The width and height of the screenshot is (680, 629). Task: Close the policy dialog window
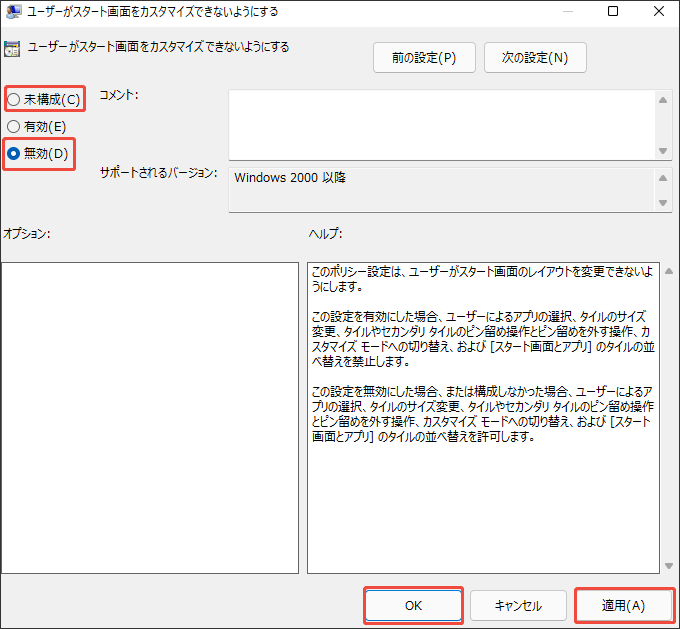coord(659,11)
